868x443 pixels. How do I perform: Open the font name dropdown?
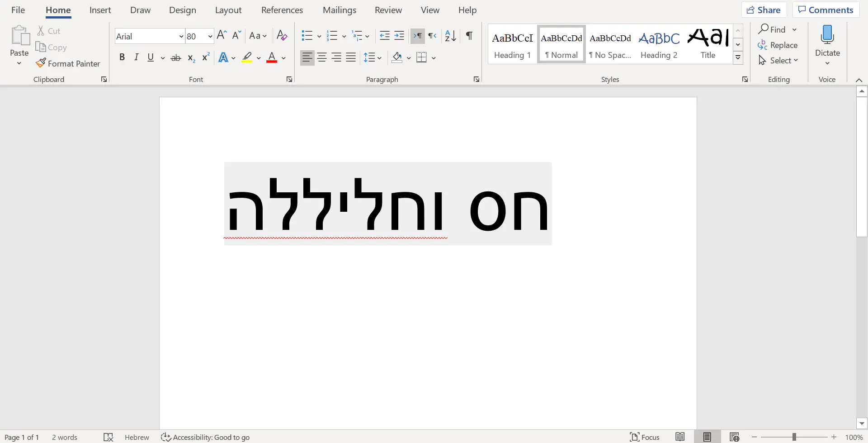[x=181, y=36]
